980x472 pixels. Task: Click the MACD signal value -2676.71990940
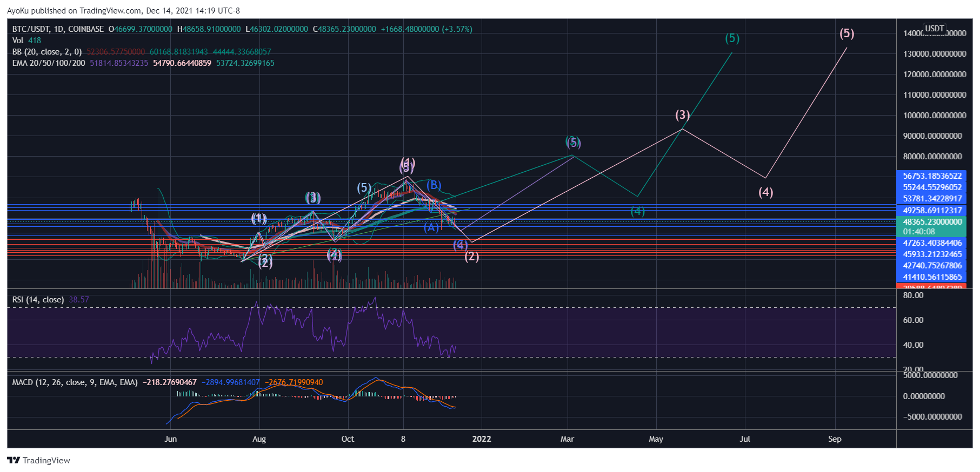pos(294,382)
